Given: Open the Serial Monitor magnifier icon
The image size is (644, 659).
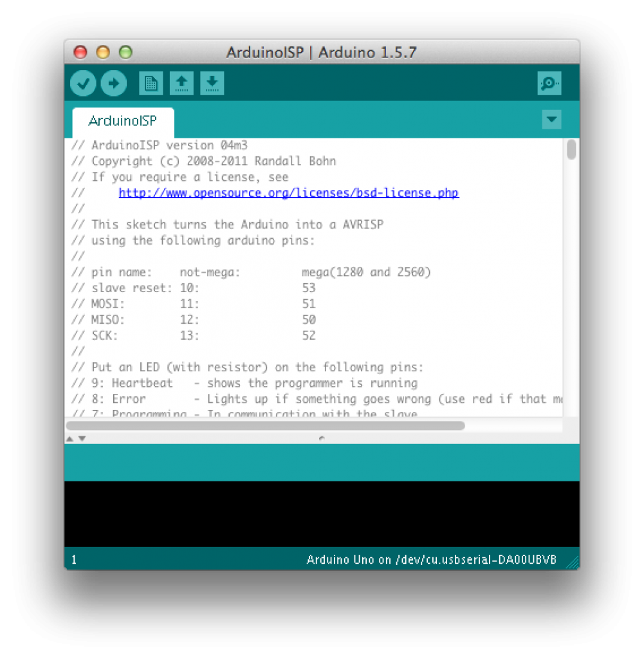Looking at the screenshot, I should coord(549,83).
